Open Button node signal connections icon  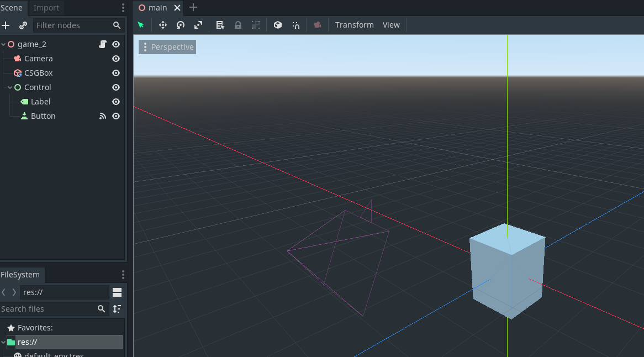103,116
